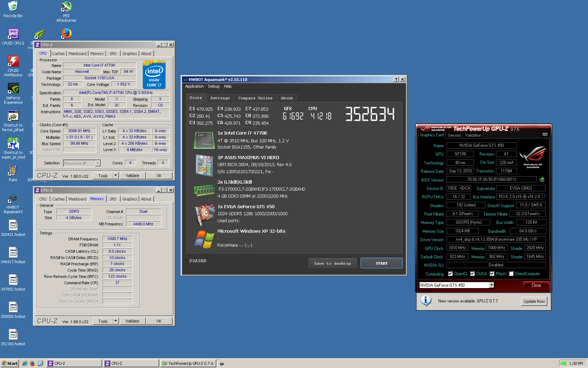Click TechPowerUp GPU-Z taskbar button
Image resolution: width=588 pixels, height=368 pixels.
click(188, 363)
